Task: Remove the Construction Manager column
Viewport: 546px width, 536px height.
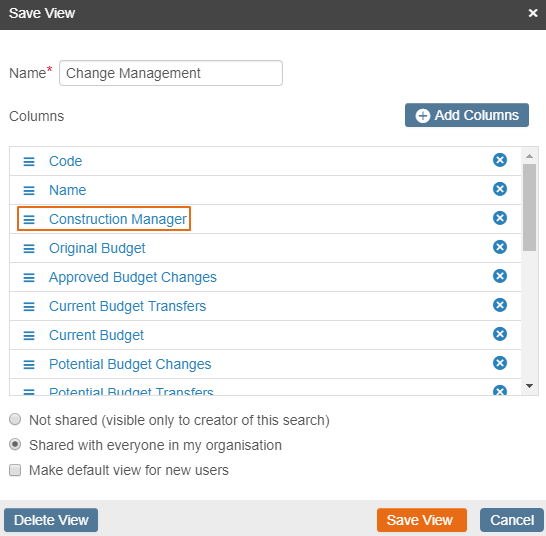Action: (500, 218)
